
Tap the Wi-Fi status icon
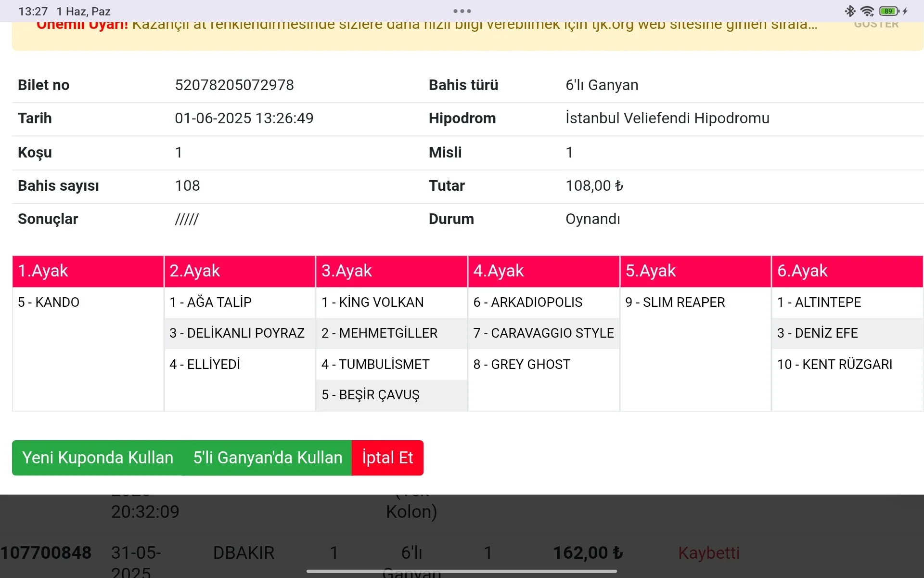pos(867,11)
